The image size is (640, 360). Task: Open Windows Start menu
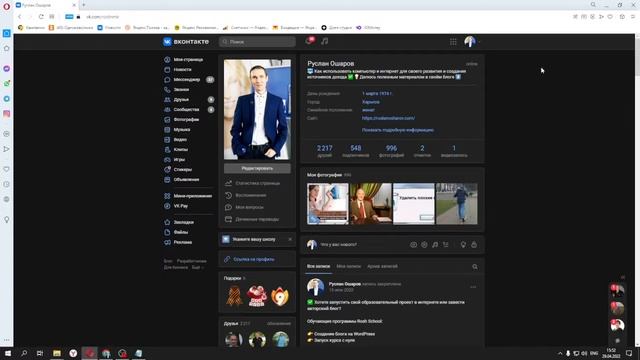pyautogui.click(x=8, y=353)
